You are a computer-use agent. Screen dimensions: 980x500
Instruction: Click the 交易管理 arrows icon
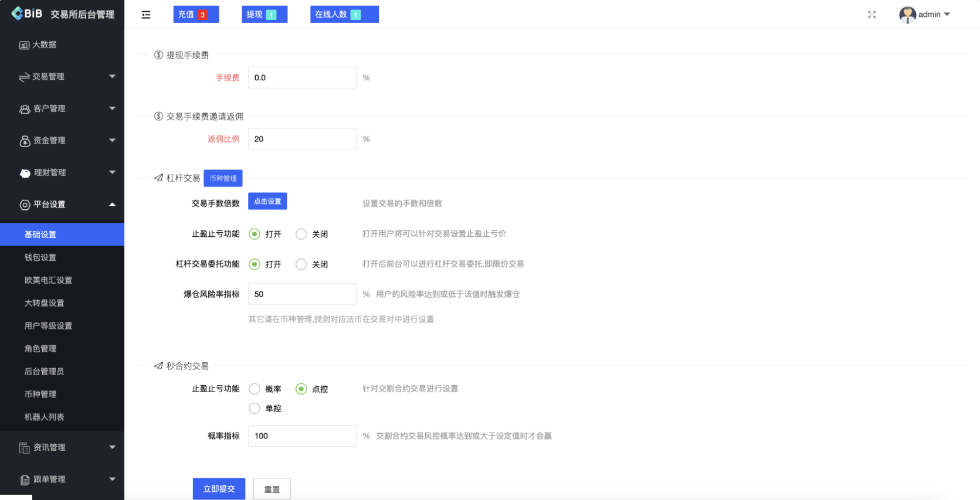point(24,77)
